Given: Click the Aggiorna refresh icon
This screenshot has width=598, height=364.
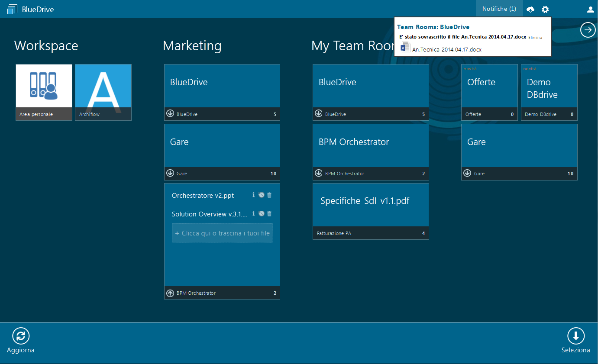Looking at the screenshot, I should 21,336.
